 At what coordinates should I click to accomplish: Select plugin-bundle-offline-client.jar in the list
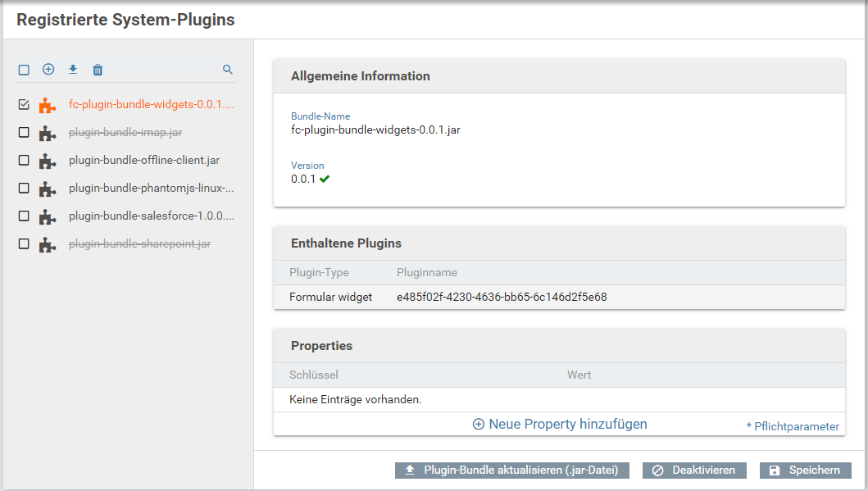(144, 161)
